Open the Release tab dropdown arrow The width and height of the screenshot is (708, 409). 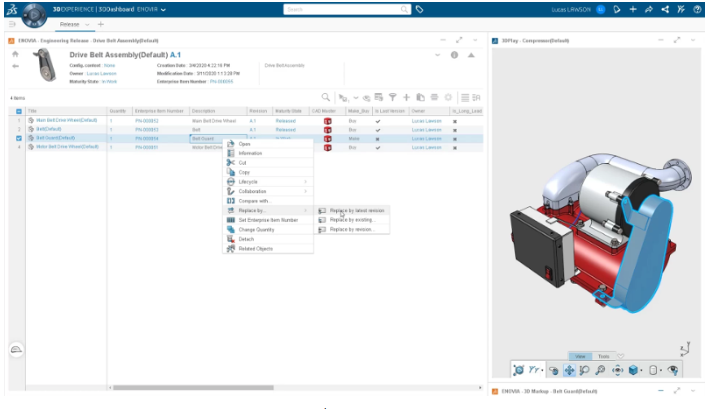point(87,24)
